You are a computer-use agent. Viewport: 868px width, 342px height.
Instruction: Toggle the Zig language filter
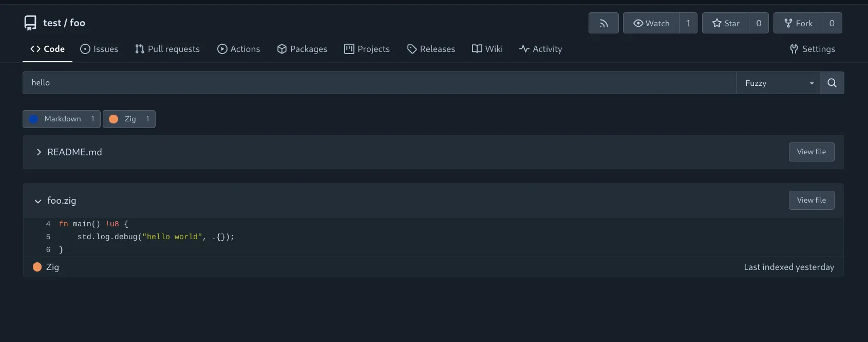tap(129, 119)
